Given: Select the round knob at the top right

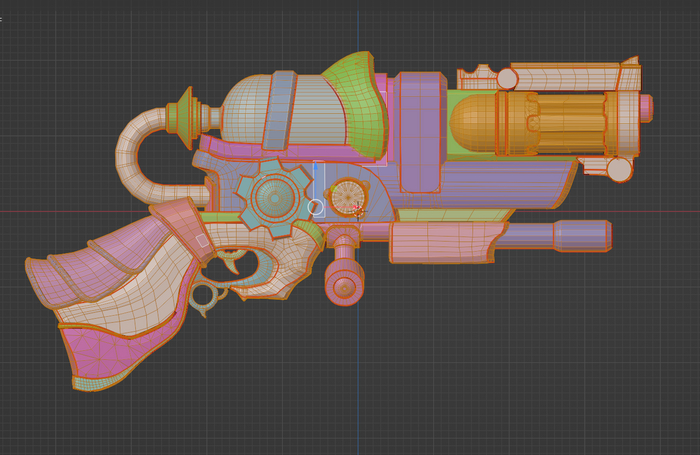Looking at the screenshot, I should click(507, 79).
